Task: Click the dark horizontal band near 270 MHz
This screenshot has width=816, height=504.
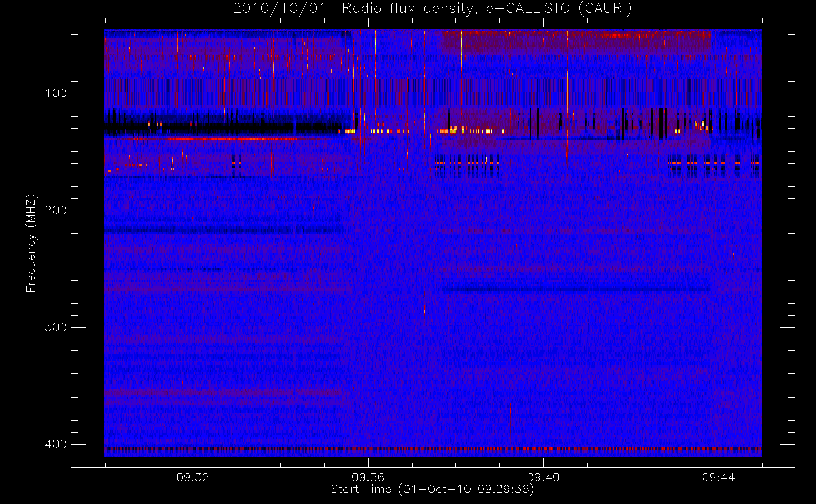Action: pyautogui.click(x=576, y=289)
